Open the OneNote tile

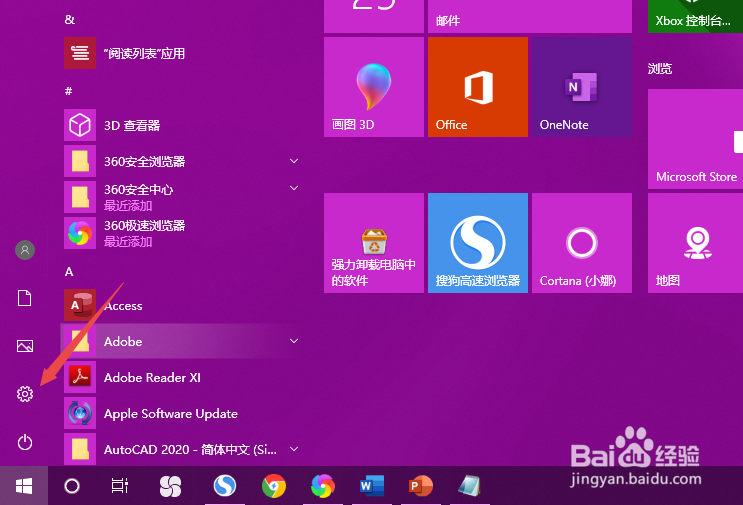click(x=582, y=87)
